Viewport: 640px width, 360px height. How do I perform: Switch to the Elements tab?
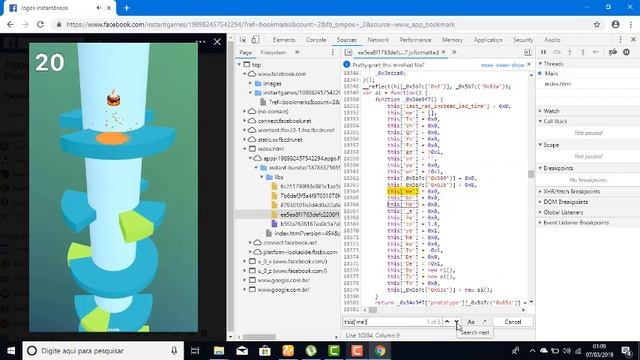coord(284,40)
